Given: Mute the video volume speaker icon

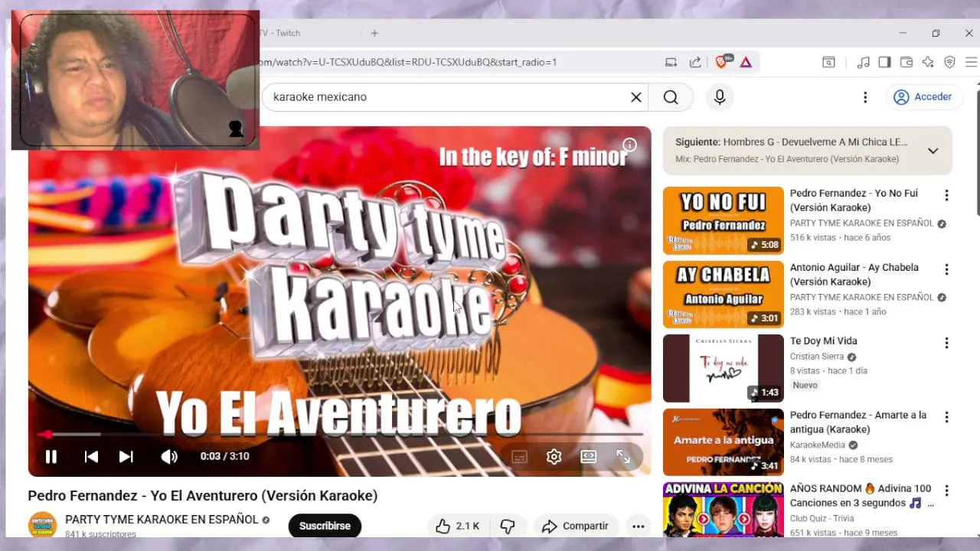Looking at the screenshot, I should [169, 457].
